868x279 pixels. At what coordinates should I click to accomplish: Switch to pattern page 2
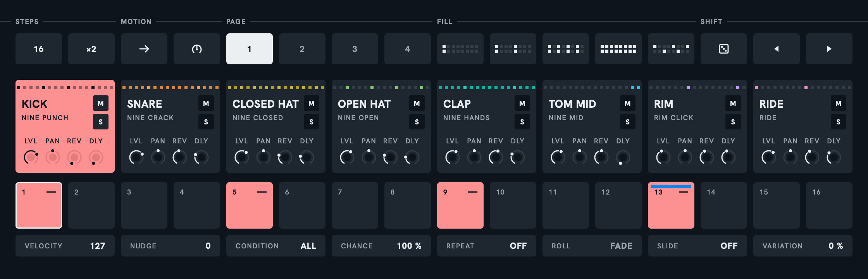click(x=302, y=49)
